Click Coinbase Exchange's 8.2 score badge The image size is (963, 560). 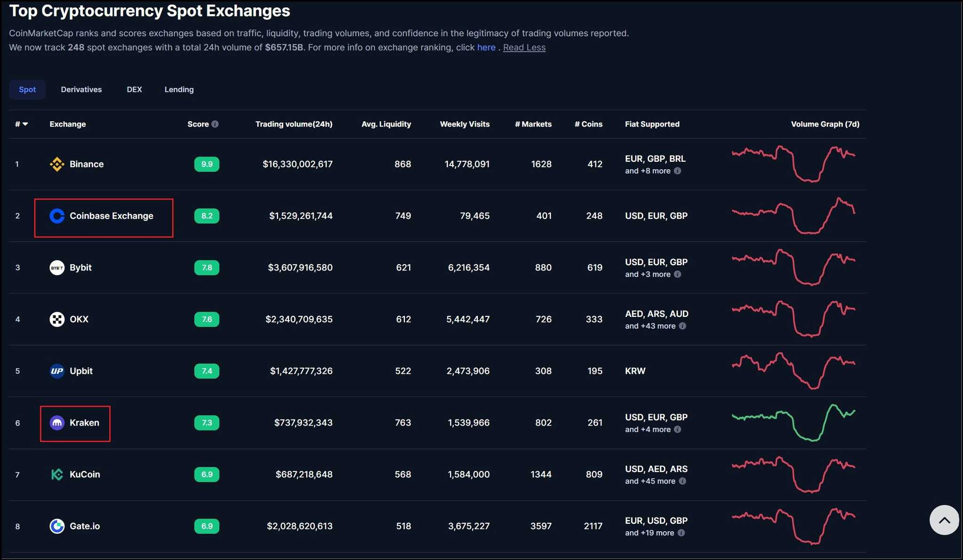click(x=207, y=216)
